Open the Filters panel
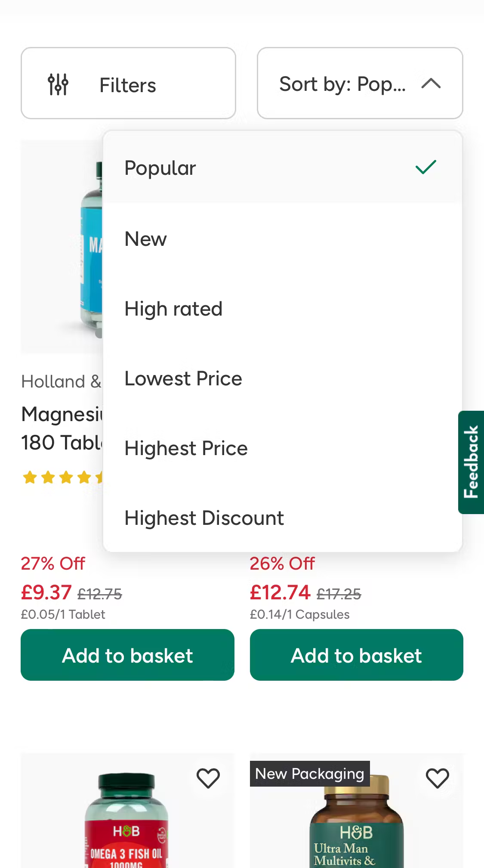 (127, 84)
